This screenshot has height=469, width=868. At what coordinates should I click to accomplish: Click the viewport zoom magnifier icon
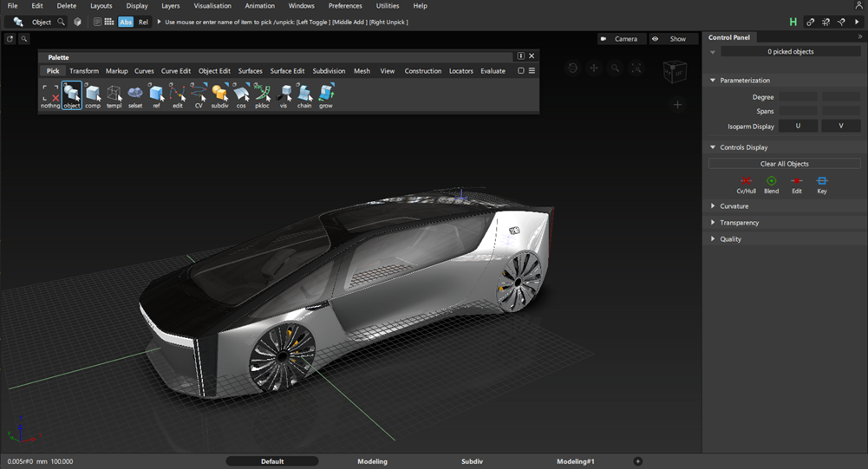[x=615, y=68]
